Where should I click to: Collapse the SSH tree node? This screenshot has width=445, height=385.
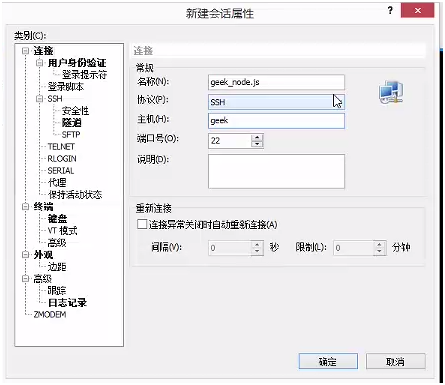click(x=40, y=99)
